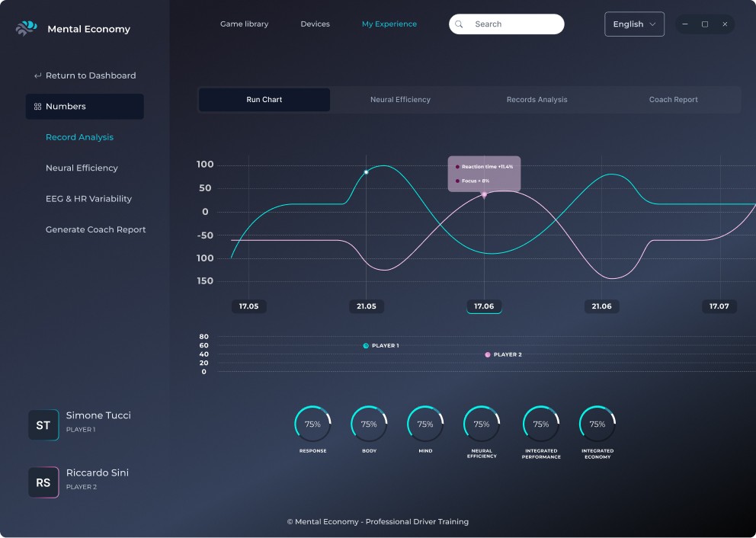Select Numbers in the sidebar
The height and width of the screenshot is (538, 756).
pos(85,107)
